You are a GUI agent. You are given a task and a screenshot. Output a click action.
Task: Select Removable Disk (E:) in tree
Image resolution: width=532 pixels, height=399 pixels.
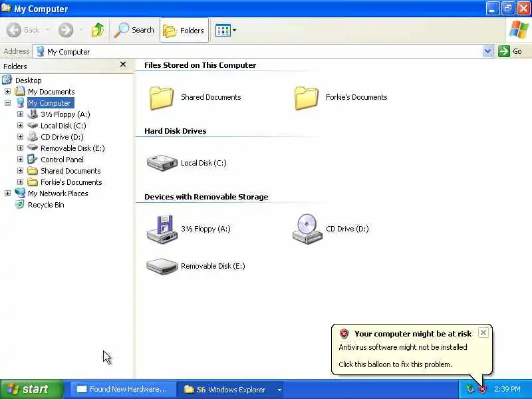[x=72, y=148]
